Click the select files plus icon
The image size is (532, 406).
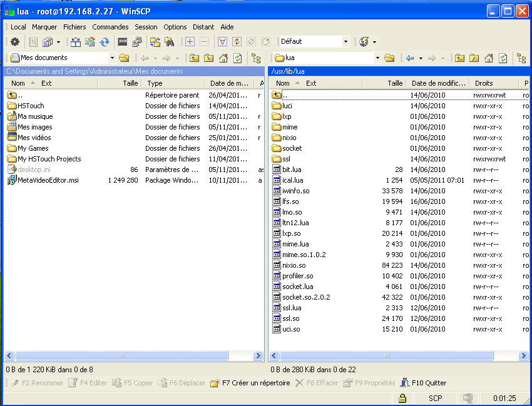pyautogui.click(x=190, y=42)
